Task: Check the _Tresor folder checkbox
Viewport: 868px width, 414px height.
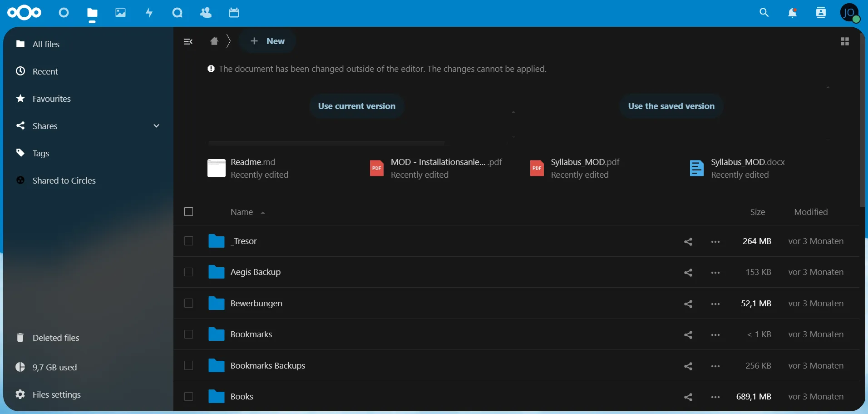Action: (x=189, y=241)
